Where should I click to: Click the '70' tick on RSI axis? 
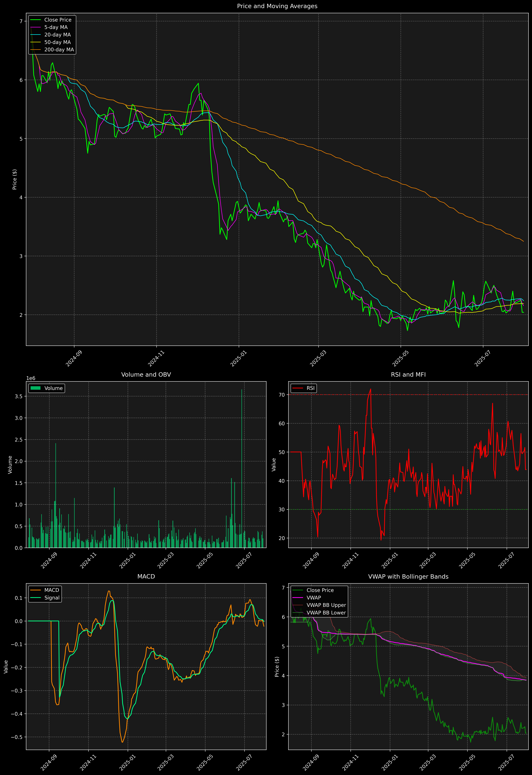coord(282,395)
